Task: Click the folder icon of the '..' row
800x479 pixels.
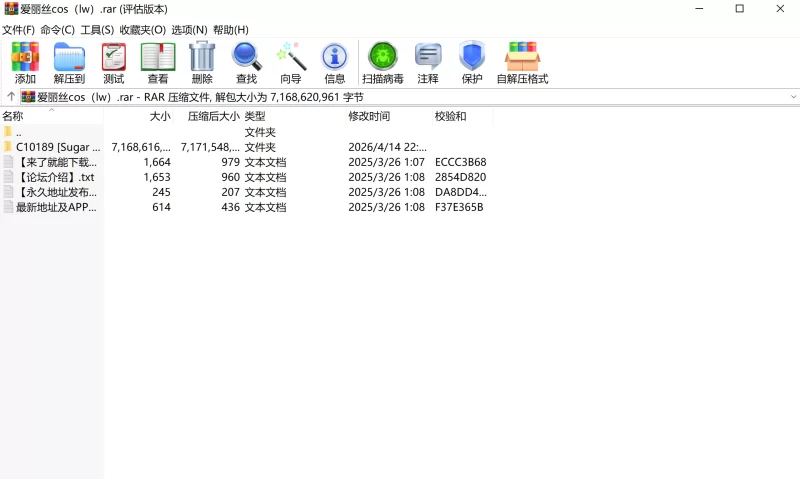Action: point(8,132)
